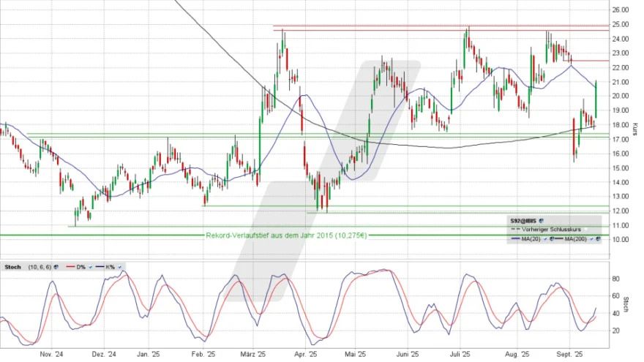
Task: Click the S92@IBIS symbol label
Action: (523, 221)
